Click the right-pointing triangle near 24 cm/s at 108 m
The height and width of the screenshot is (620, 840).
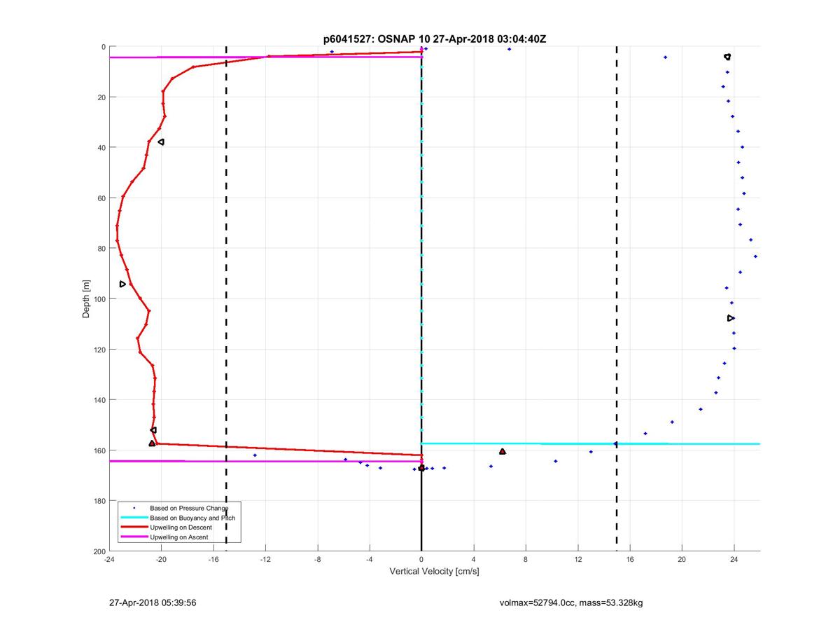[x=731, y=318]
